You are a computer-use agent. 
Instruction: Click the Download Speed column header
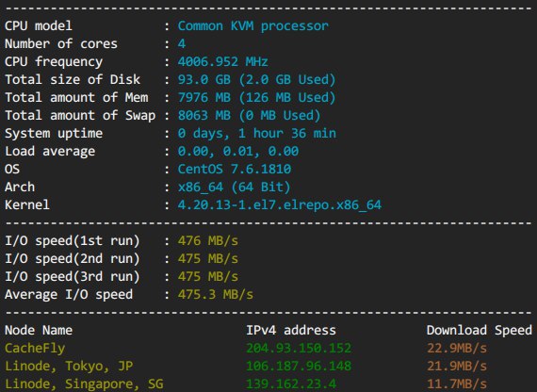[x=480, y=331]
